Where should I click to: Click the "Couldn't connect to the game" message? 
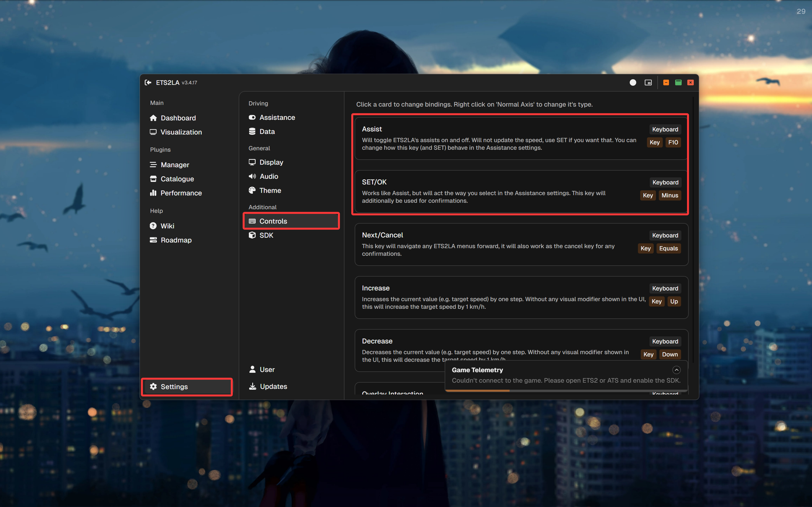(x=566, y=381)
